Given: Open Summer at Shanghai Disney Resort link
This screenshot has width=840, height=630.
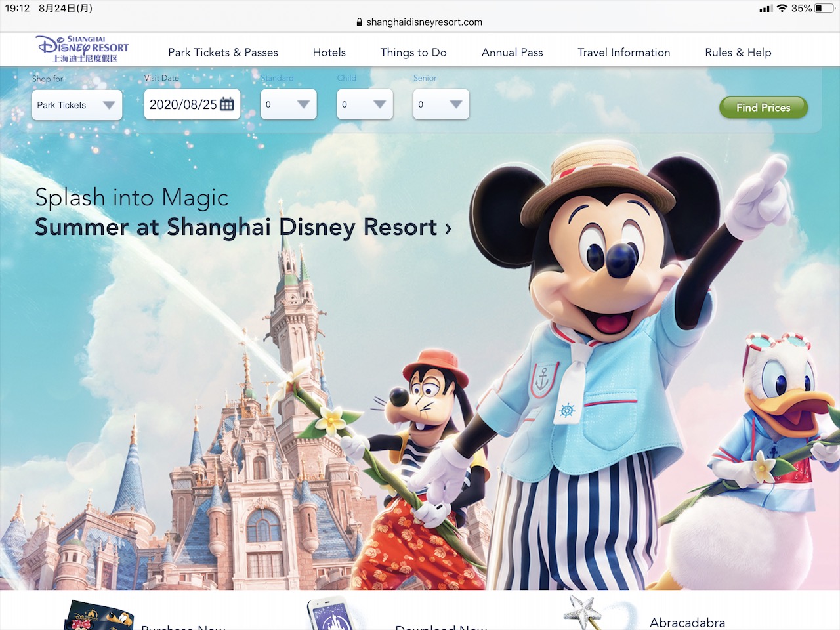Looking at the screenshot, I should (243, 227).
